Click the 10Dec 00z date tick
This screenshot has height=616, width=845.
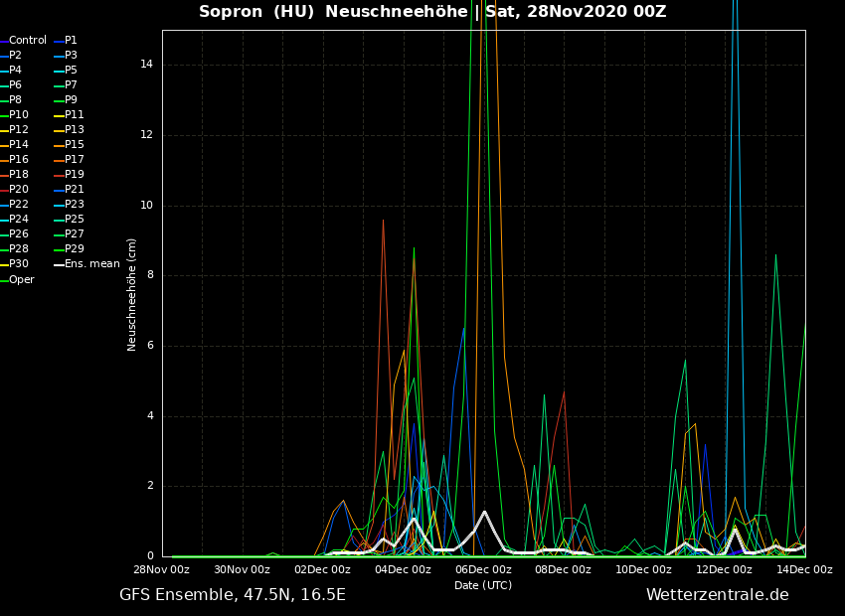(x=643, y=570)
